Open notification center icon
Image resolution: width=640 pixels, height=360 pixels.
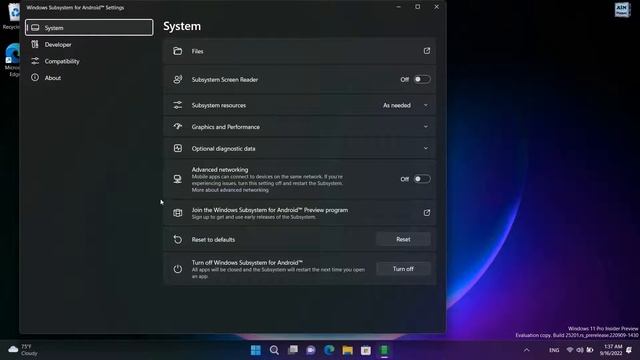tap(629, 350)
